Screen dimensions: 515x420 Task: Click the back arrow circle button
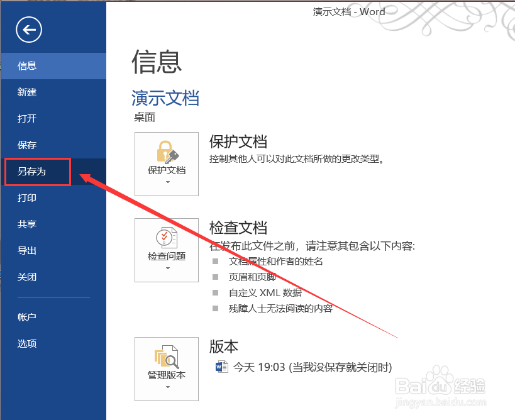[x=29, y=30]
